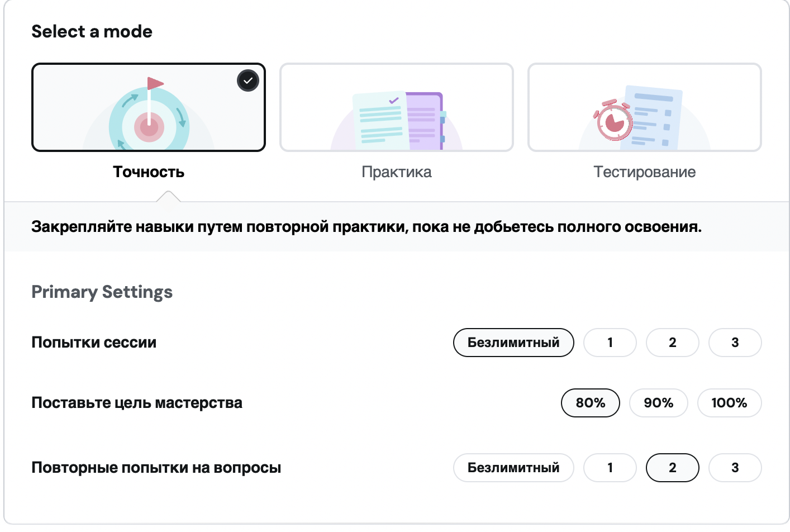Switch to the Практика mode label

pyautogui.click(x=397, y=172)
